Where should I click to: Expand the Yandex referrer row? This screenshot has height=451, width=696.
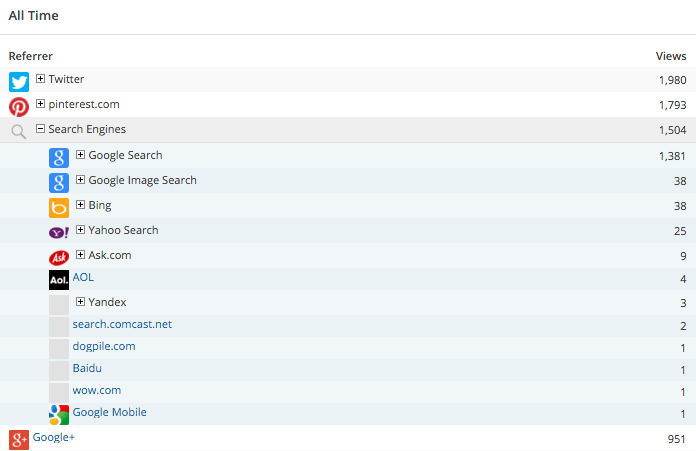tap(81, 302)
